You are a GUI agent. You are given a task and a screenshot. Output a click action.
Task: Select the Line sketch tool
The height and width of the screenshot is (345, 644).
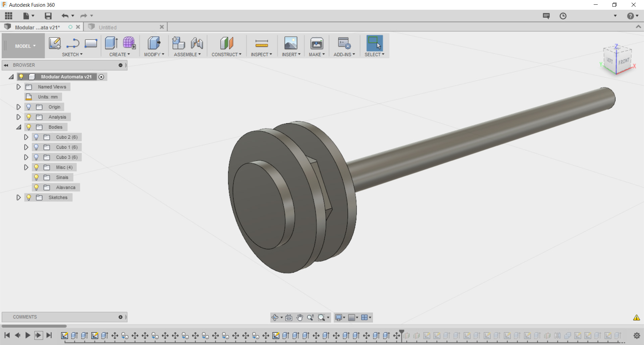pos(73,43)
